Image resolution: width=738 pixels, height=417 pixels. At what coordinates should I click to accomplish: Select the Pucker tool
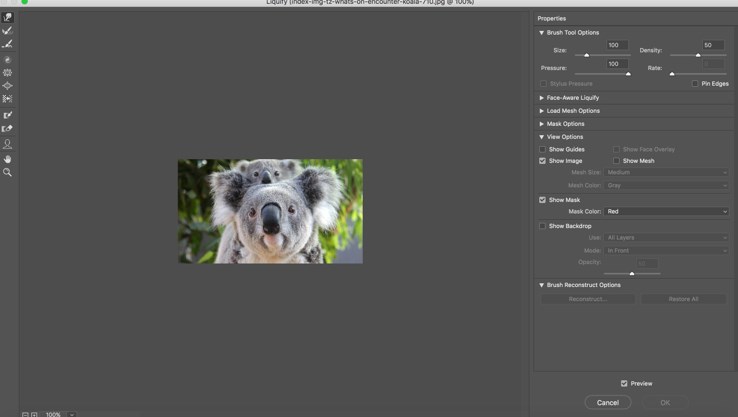coord(8,72)
